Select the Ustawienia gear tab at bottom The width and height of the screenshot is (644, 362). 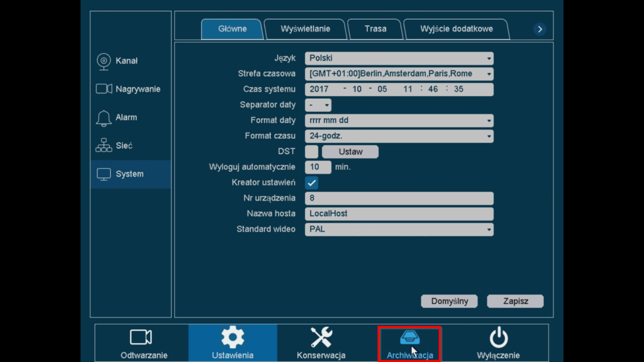(x=231, y=343)
